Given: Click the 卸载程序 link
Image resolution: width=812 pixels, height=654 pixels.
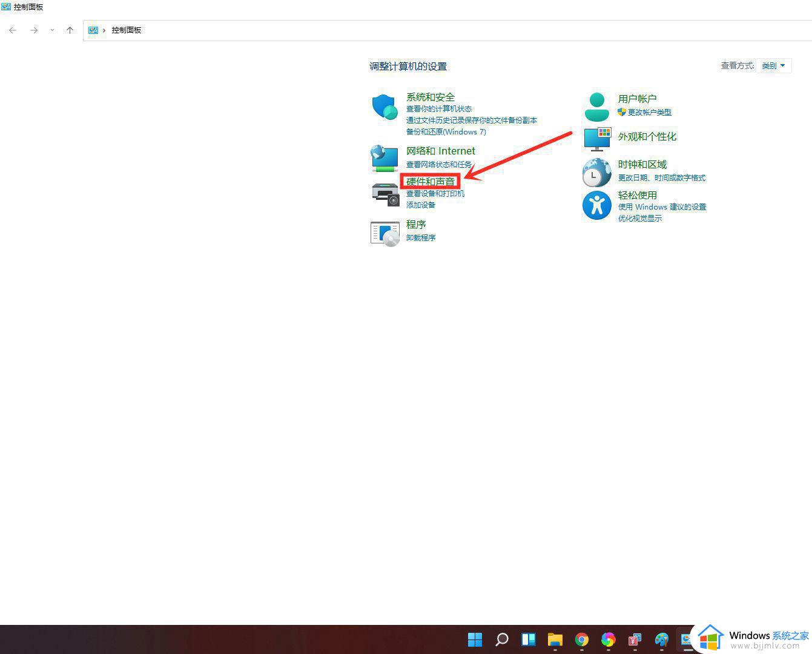Looking at the screenshot, I should (x=420, y=238).
